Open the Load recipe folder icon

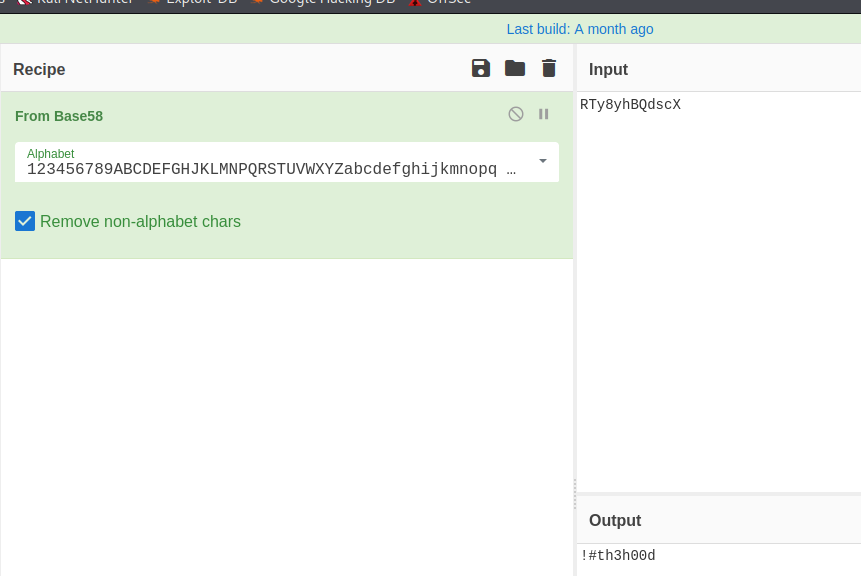(x=515, y=68)
